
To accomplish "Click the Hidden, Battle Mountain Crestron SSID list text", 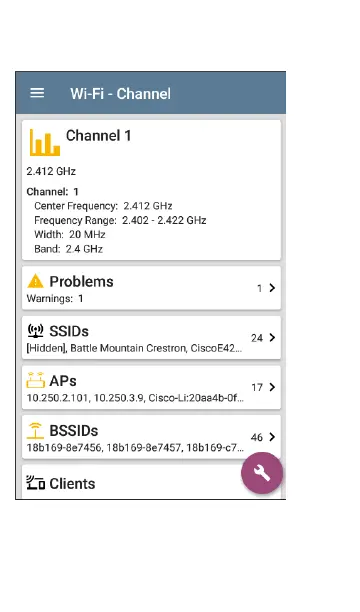I will 134,348.
